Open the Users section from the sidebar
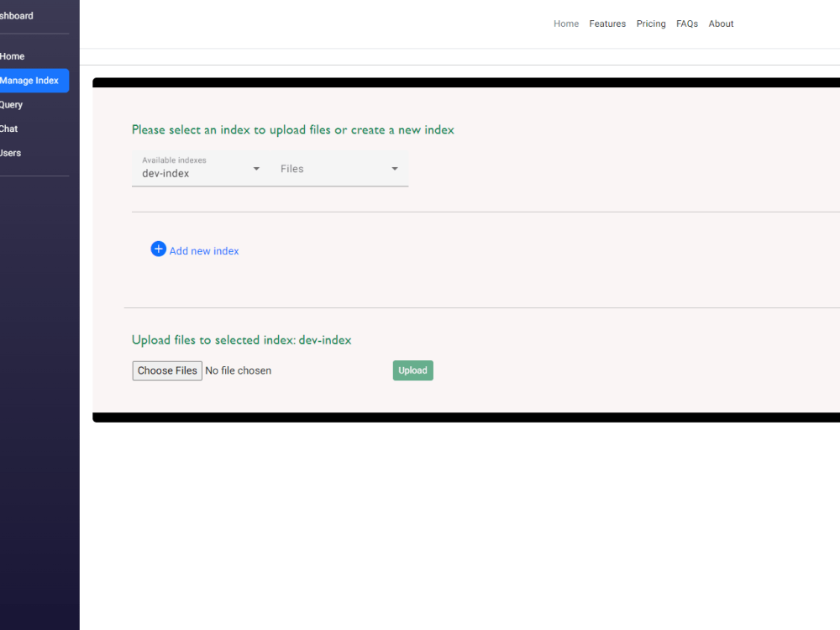The height and width of the screenshot is (630, 840). [x=10, y=152]
